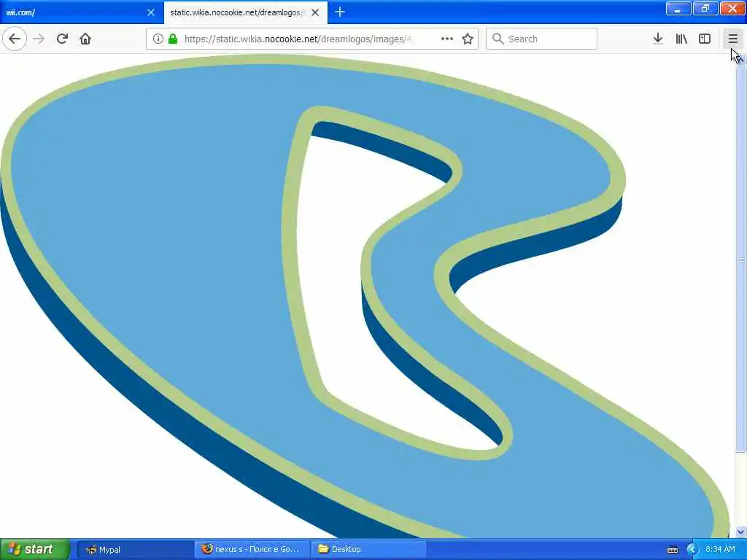Expand hidden system tray icons
This screenshot has height=560, width=747.
click(x=692, y=550)
